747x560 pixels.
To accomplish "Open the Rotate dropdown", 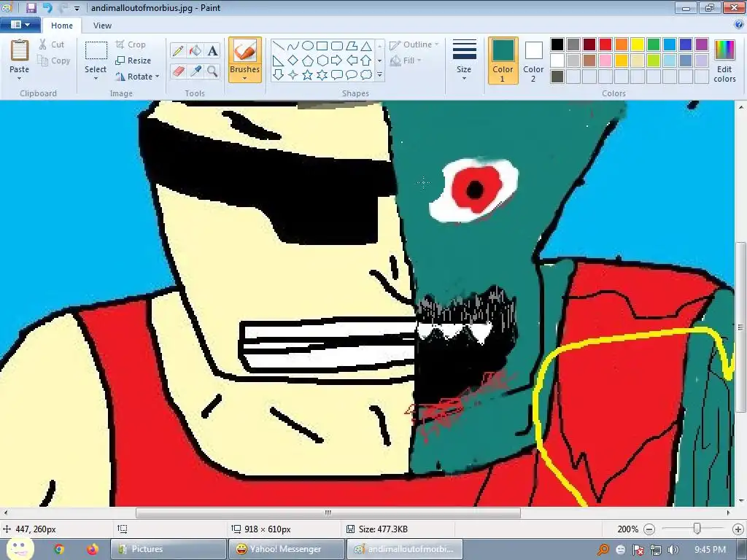I will [x=136, y=76].
